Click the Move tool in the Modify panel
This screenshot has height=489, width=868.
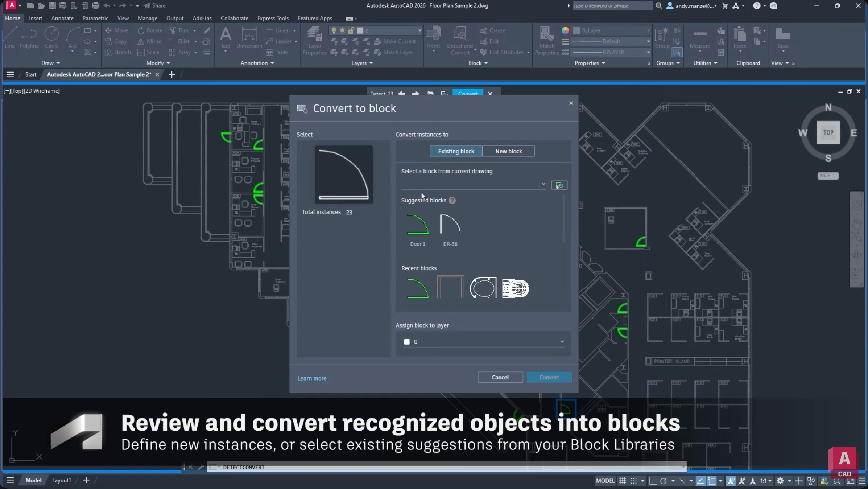[116, 30]
